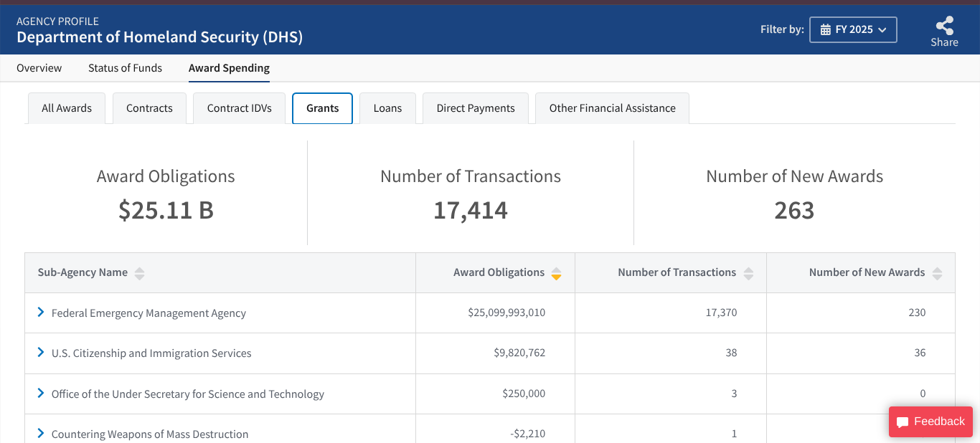The width and height of the screenshot is (980, 443).
Task: Go to the Overview section tab
Action: [39, 68]
